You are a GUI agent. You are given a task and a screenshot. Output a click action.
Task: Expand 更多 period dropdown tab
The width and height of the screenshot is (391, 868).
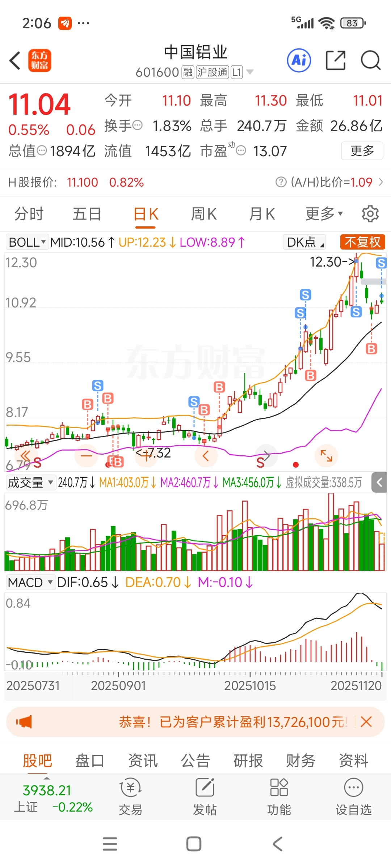(x=324, y=214)
